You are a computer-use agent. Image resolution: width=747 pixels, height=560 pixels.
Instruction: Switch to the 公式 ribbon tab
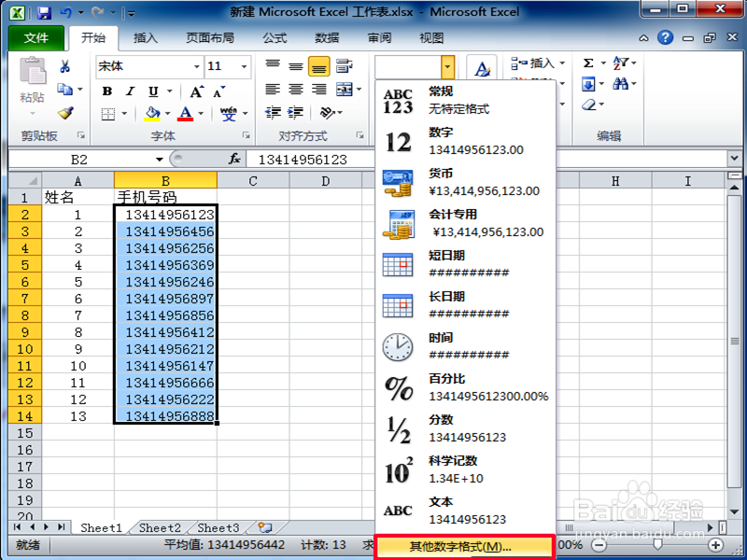pyautogui.click(x=275, y=38)
